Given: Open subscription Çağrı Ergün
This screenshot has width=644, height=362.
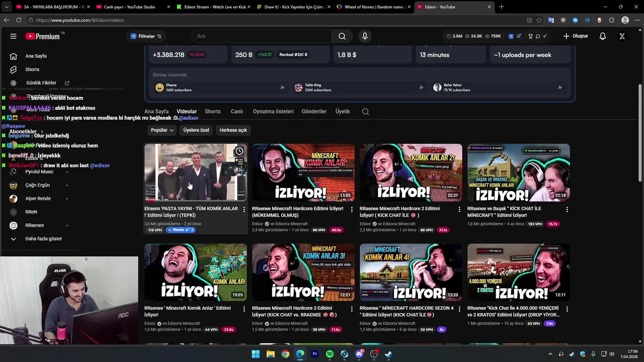Looking at the screenshot, I should 38,185.
